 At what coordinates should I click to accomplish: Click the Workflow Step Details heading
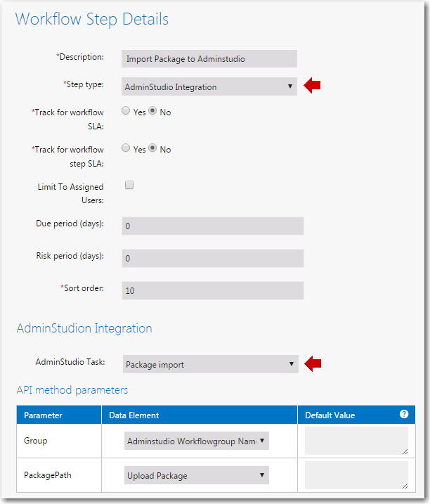coord(92,19)
